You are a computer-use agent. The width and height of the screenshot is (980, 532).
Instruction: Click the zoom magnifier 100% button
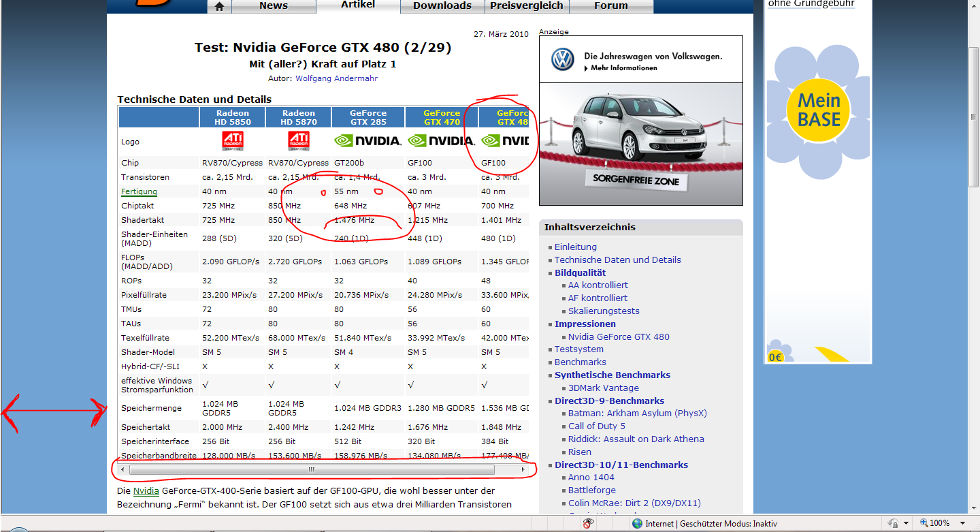[x=936, y=523]
